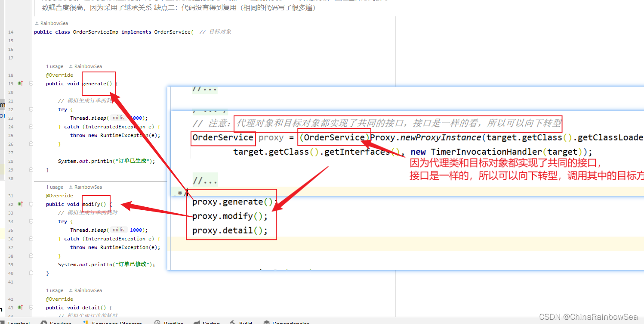Collapse the try block fold on line 34

point(31,221)
